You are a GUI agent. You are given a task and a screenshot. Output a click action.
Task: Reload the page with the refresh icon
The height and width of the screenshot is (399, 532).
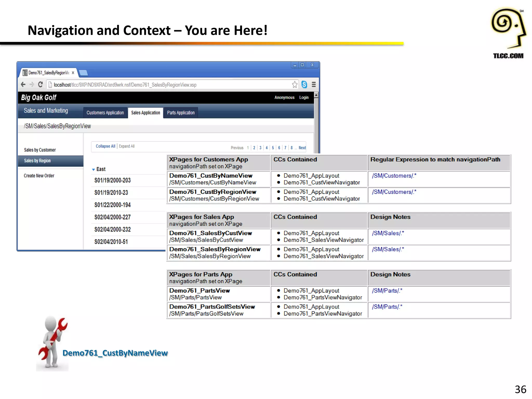tap(41, 84)
